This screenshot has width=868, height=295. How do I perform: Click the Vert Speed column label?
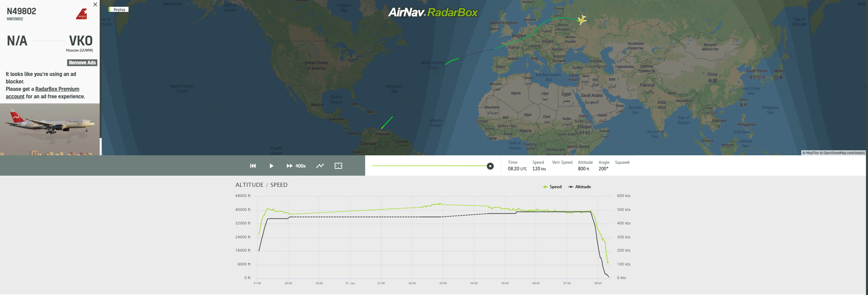click(562, 162)
